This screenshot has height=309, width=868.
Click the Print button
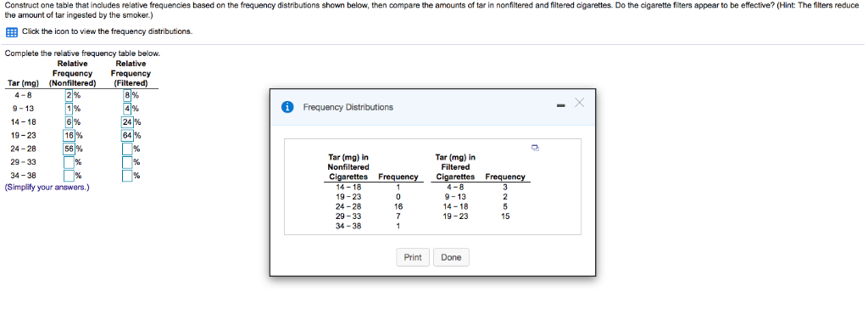(x=413, y=257)
